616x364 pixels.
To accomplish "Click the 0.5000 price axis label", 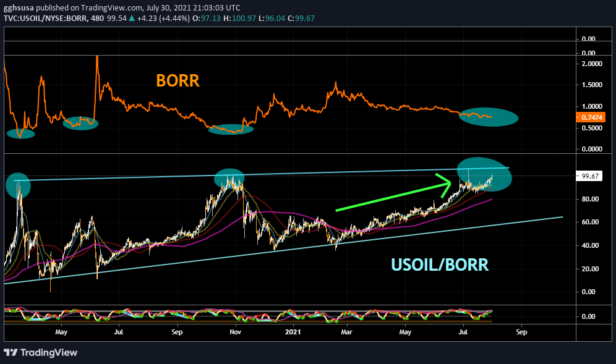I will [x=592, y=128].
